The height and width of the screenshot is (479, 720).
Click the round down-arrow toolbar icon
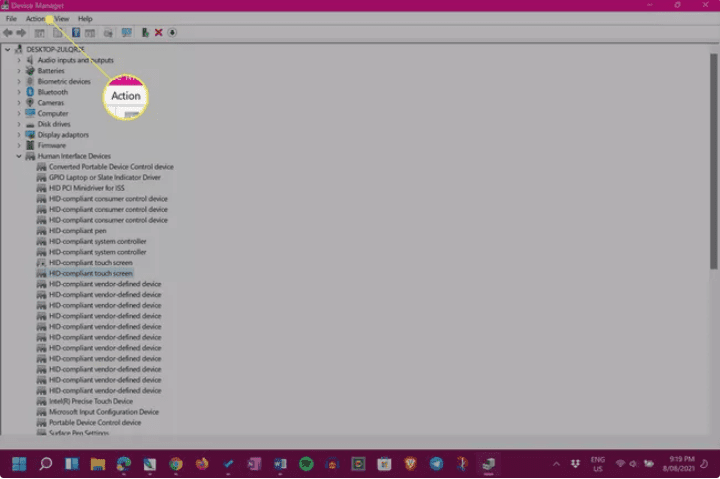(172, 33)
